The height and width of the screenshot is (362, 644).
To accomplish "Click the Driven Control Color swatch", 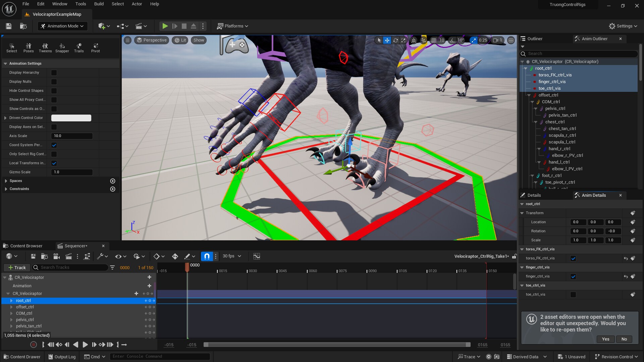I will (x=71, y=118).
